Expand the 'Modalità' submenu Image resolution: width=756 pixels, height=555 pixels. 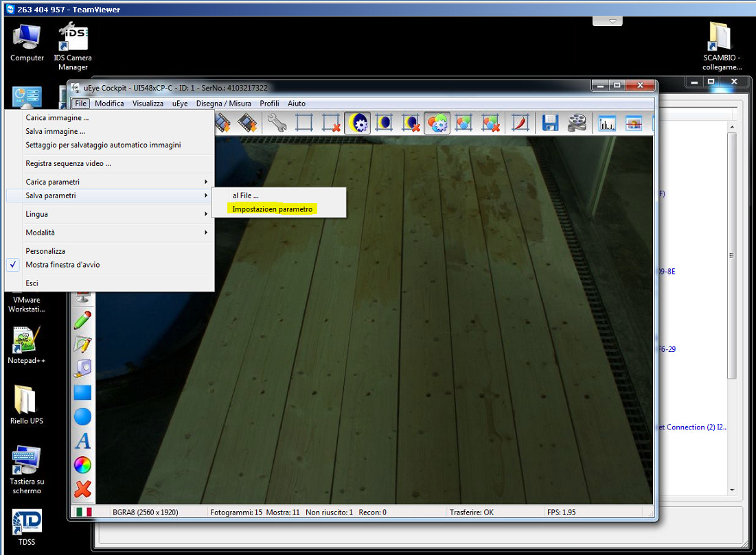(110, 232)
